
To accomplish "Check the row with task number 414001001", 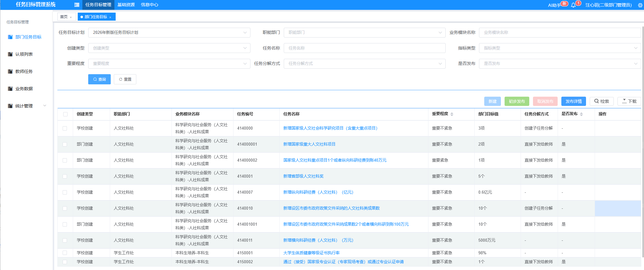I will [65, 224].
